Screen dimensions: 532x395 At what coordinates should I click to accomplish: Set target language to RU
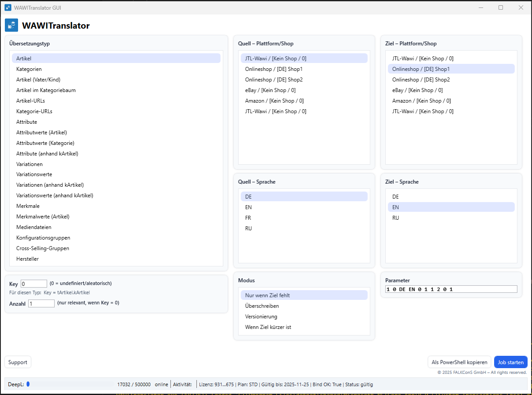pyautogui.click(x=396, y=218)
